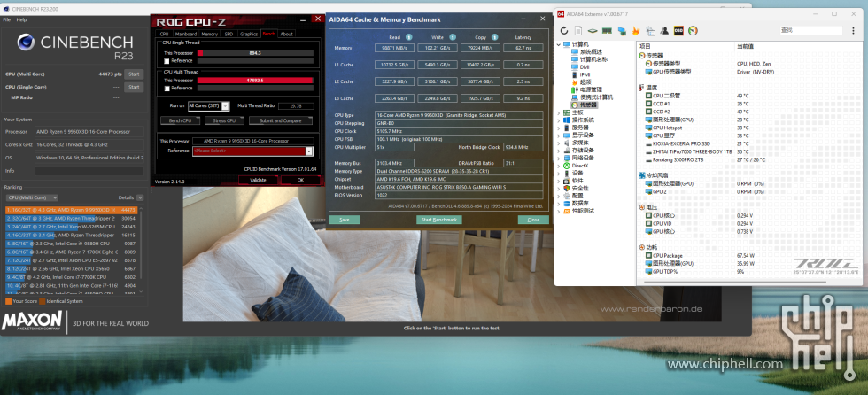Open Cinebench Ranking CPU (Multi Core) dropdown
This screenshot has height=395, width=868.
pos(34,197)
